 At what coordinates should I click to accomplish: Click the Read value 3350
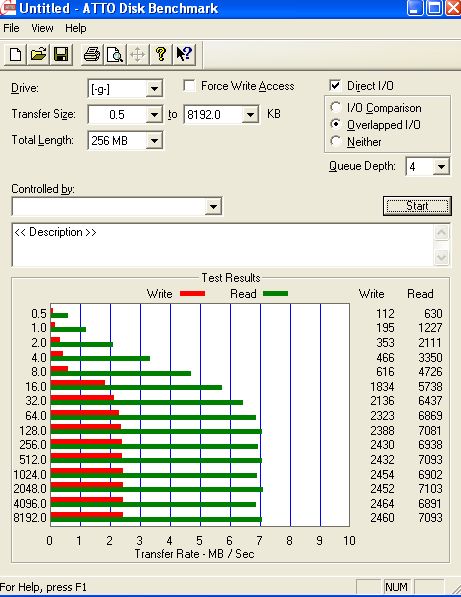point(430,358)
